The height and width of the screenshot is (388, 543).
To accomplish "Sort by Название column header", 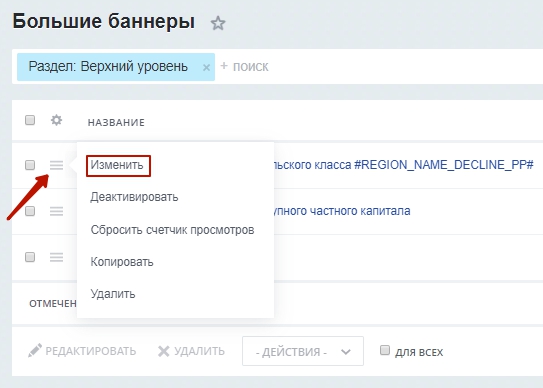I will coord(116,122).
